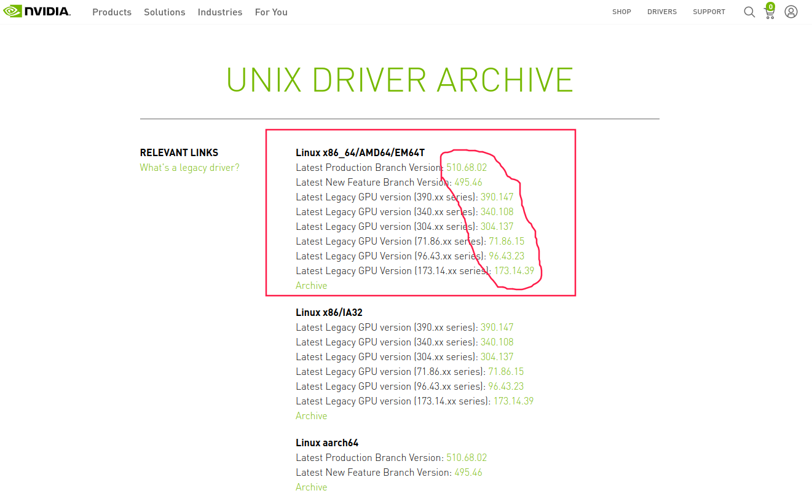Open the shopping cart icon
This screenshot has height=504, width=812.
(x=770, y=11)
